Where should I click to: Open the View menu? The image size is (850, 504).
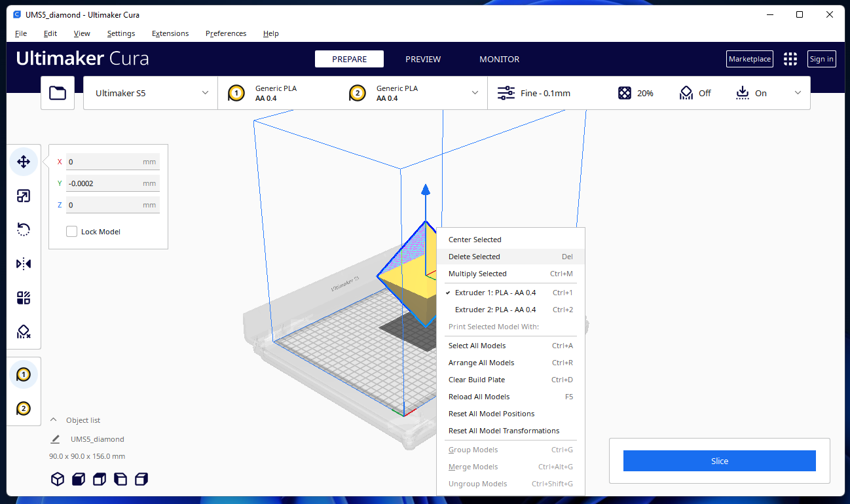pyautogui.click(x=82, y=33)
